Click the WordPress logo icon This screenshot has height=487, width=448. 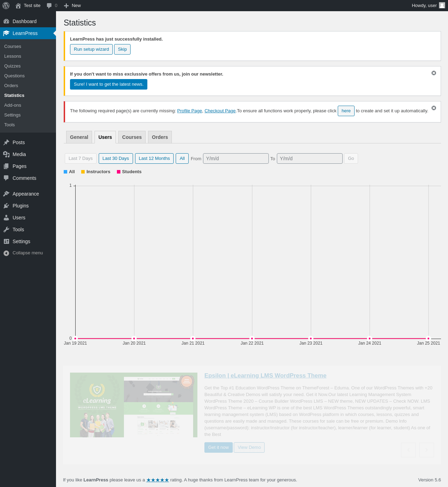point(6,6)
